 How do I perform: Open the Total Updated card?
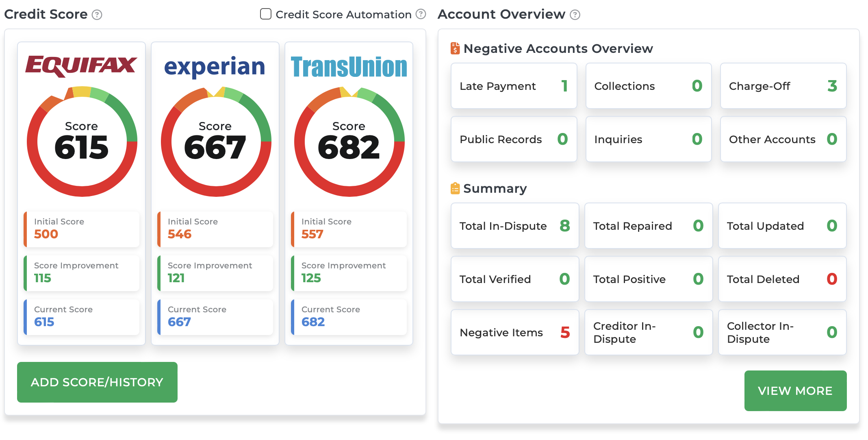point(782,226)
